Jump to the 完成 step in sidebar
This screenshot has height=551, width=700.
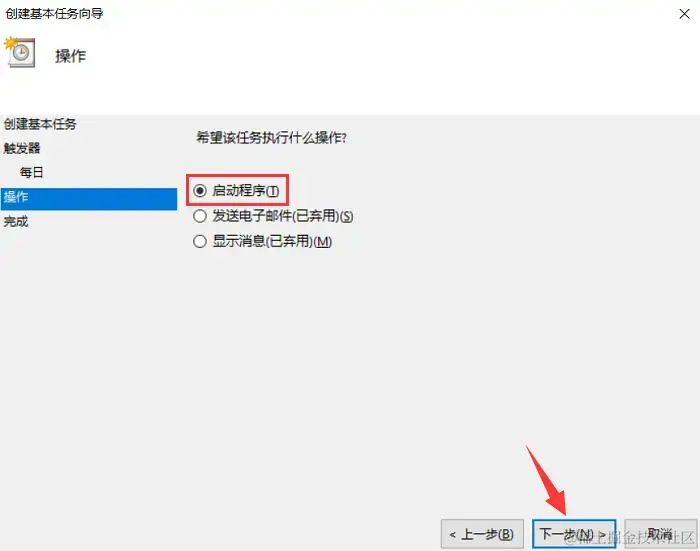pos(16,221)
